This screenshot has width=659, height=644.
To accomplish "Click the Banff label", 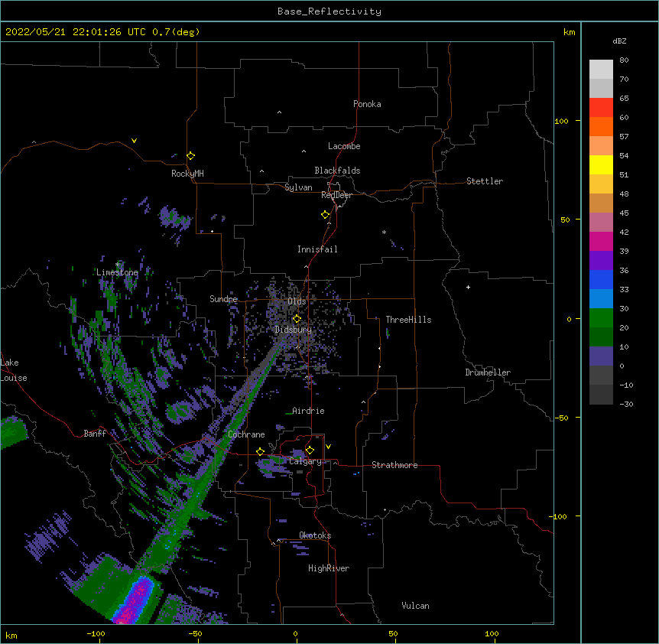I will coord(95,434).
